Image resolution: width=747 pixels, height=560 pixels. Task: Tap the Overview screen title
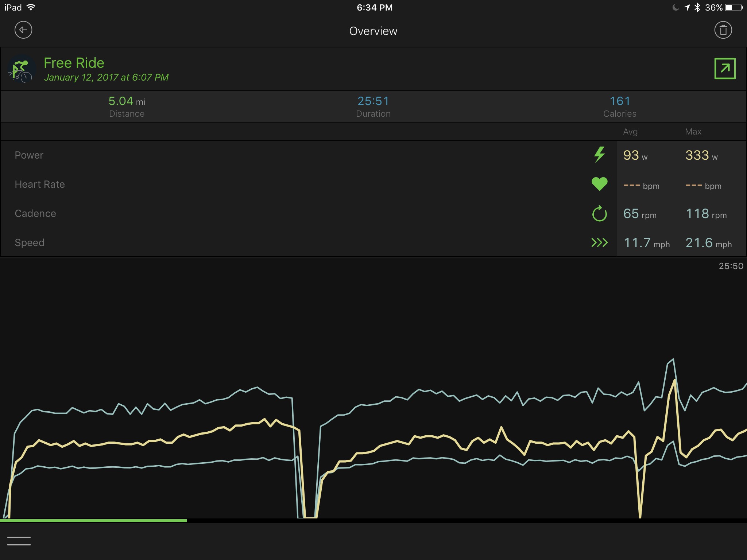pos(373,31)
